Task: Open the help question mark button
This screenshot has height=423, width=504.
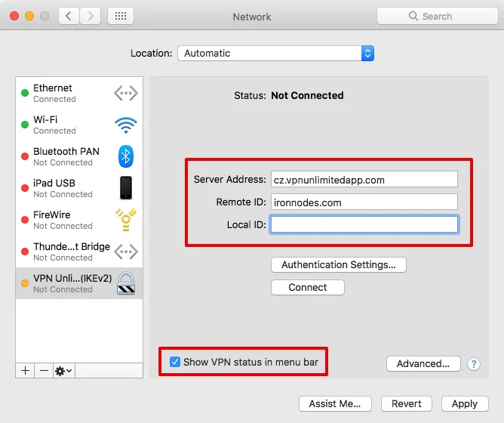Action: pyautogui.click(x=474, y=364)
